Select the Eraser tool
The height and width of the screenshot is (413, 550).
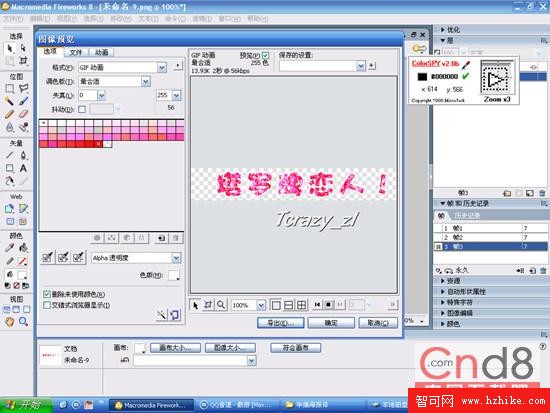(23, 114)
